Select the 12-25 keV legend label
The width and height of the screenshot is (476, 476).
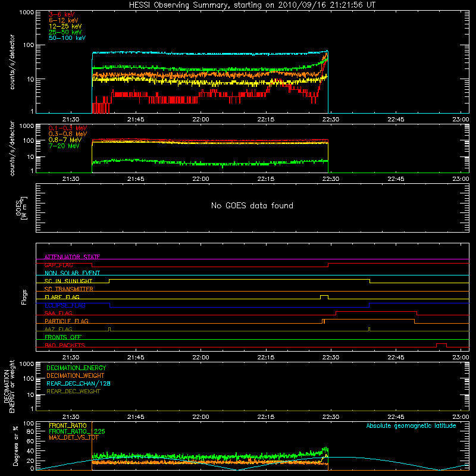(x=65, y=26)
